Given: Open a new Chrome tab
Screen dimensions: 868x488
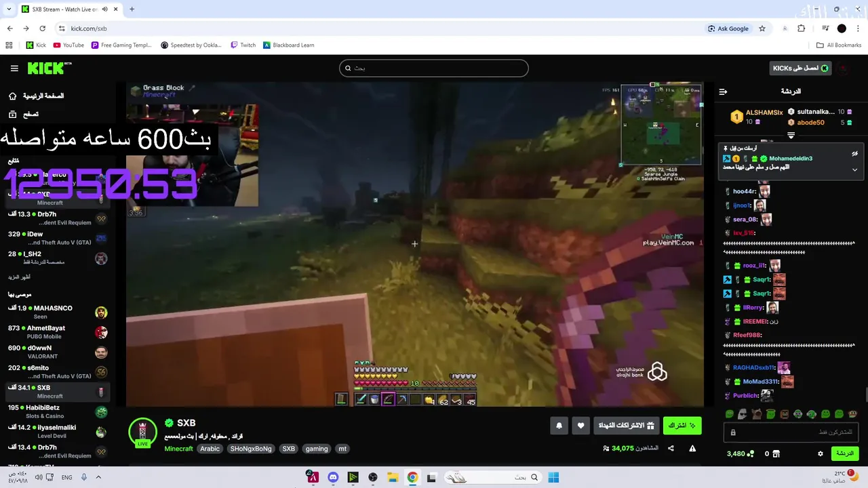Looking at the screenshot, I should 132,9.
